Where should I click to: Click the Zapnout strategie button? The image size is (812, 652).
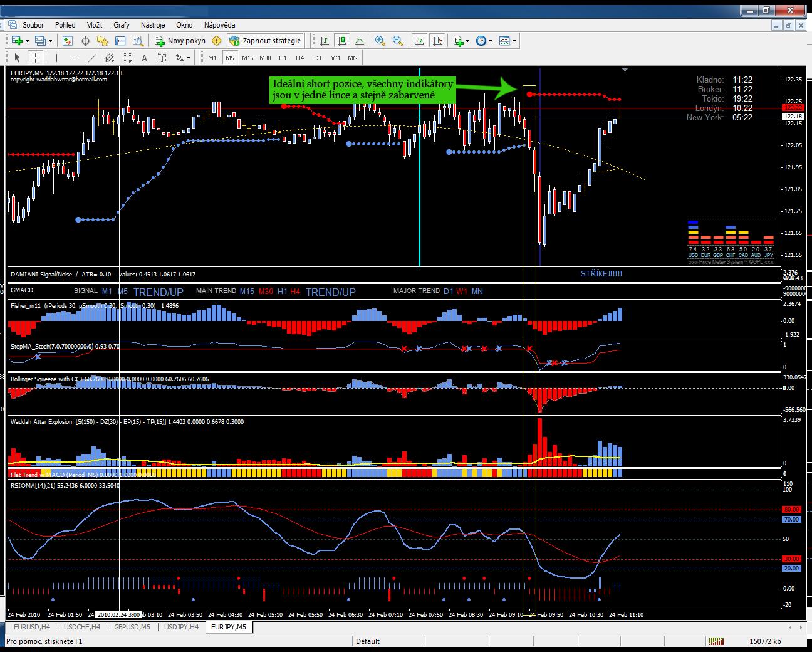pos(266,41)
